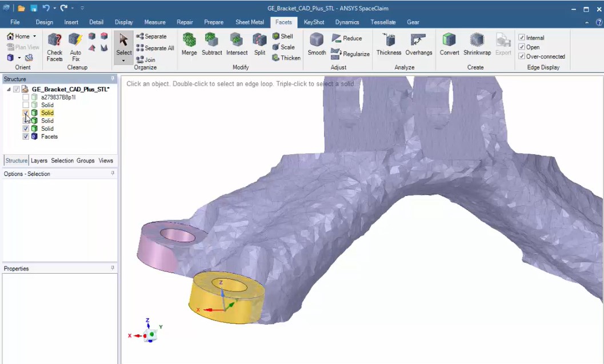Open the help question mark icon
604x364 pixels.
click(x=599, y=22)
